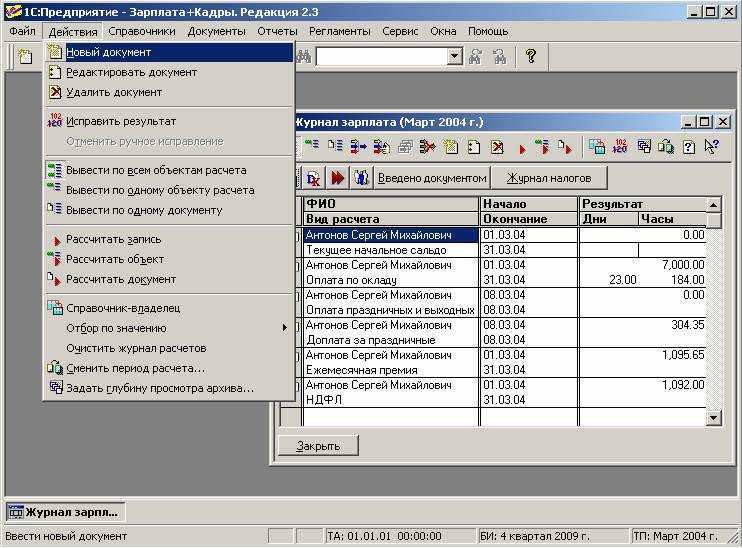
Task: Select Вывести по всем объектам расчета
Action: pyautogui.click(x=169, y=170)
